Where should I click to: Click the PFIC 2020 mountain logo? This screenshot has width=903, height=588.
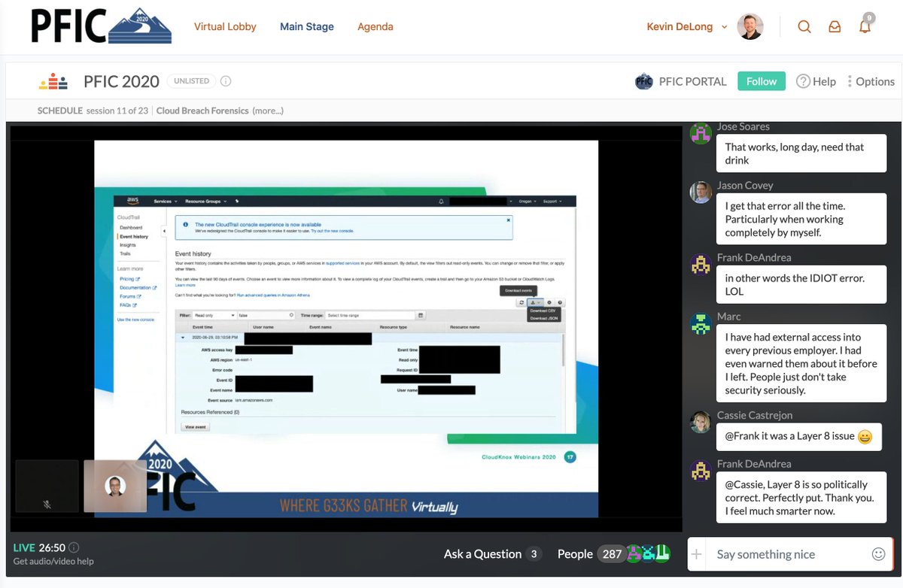102,26
